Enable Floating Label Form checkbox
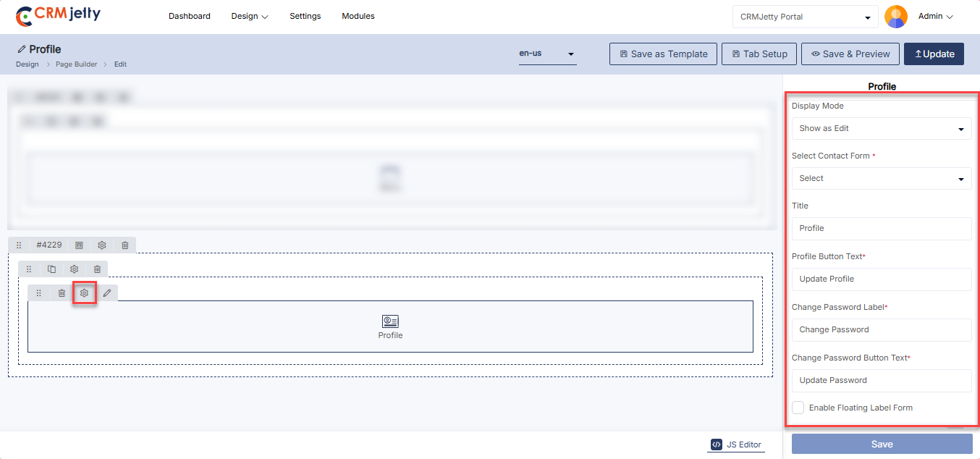Image resolution: width=980 pixels, height=459 pixels. pyautogui.click(x=798, y=408)
